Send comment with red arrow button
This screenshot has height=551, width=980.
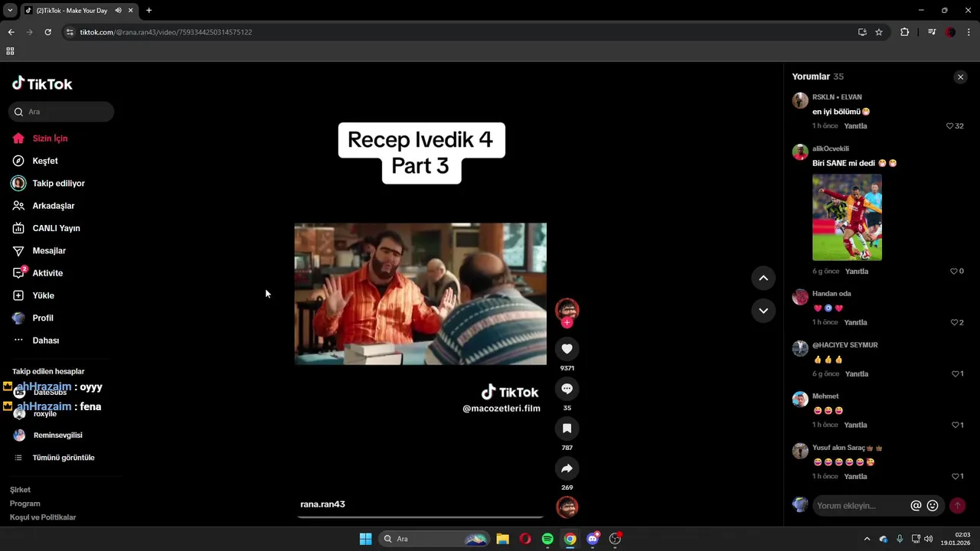click(957, 506)
